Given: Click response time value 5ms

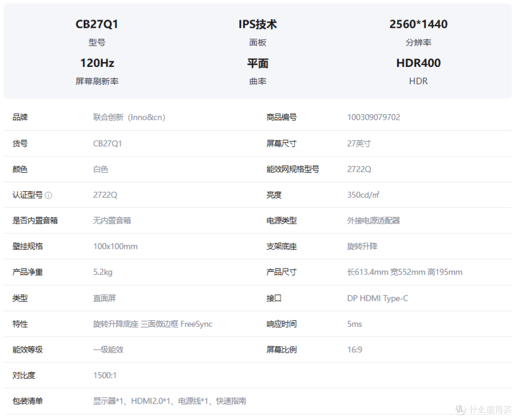Looking at the screenshot, I should coord(355,324).
